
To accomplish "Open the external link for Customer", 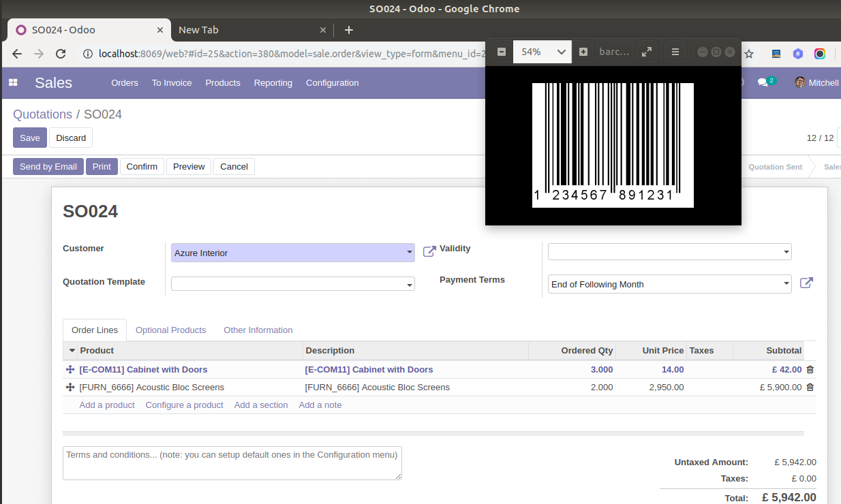I will 429,252.
